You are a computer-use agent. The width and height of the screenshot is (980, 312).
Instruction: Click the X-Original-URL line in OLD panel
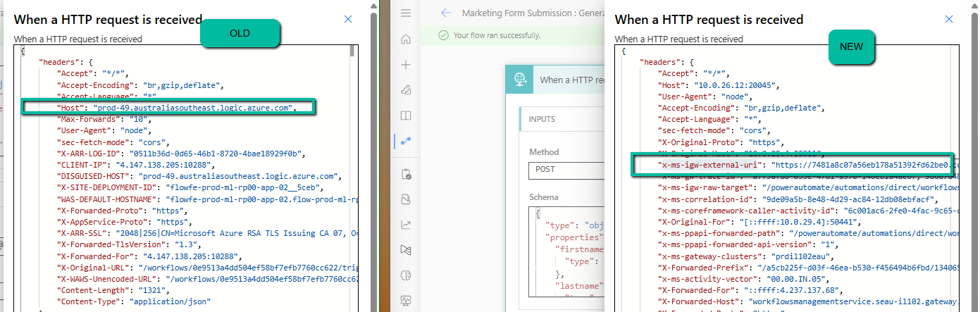pos(207,267)
